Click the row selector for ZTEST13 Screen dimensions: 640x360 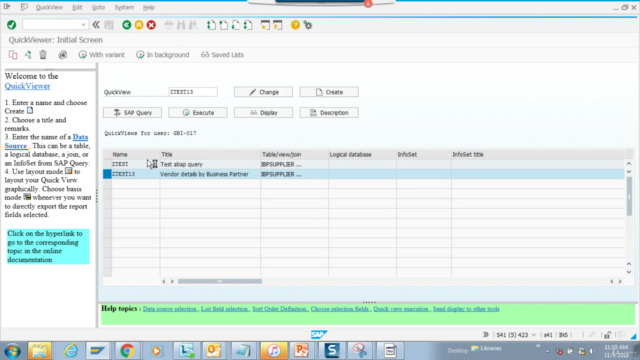pyautogui.click(x=107, y=174)
